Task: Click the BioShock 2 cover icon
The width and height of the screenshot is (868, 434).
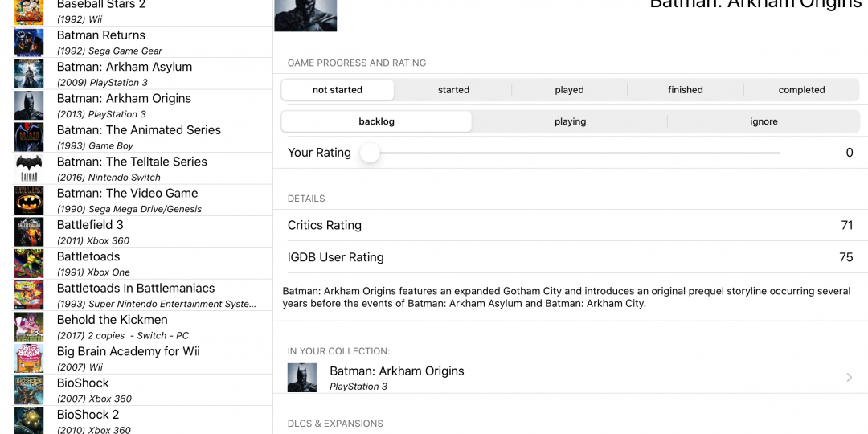Action: coord(29,421)
